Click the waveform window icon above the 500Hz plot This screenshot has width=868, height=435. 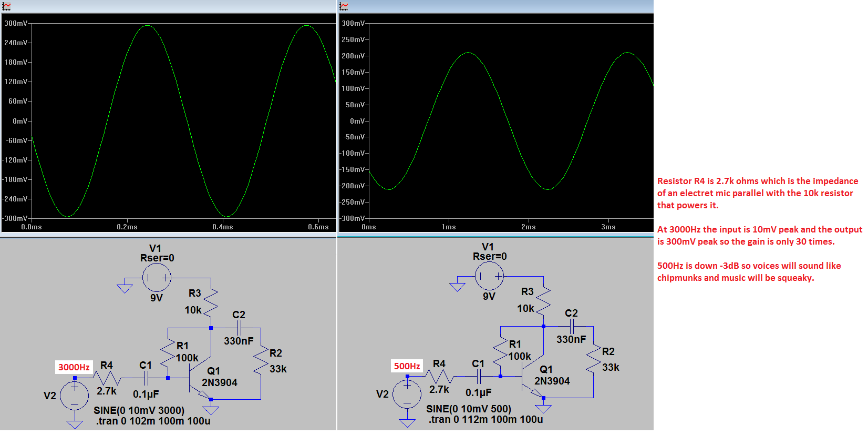[344, 6]
